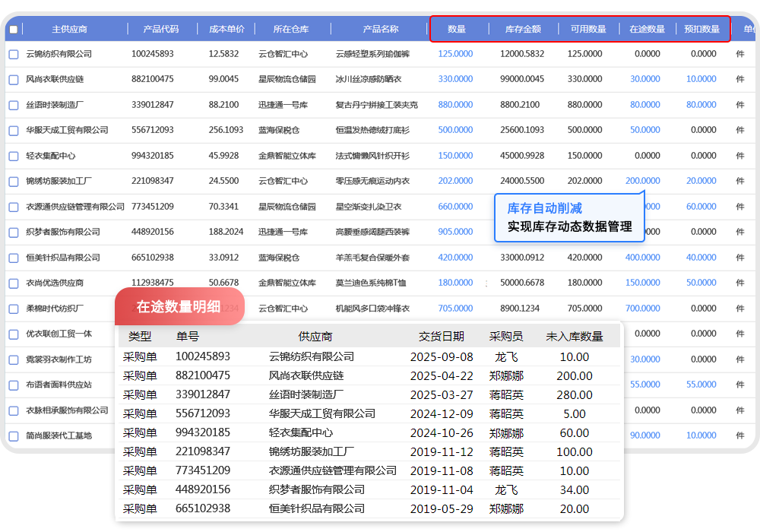
Task: Check the row for 恒美针织品有限公司
Action: (14, 258)
